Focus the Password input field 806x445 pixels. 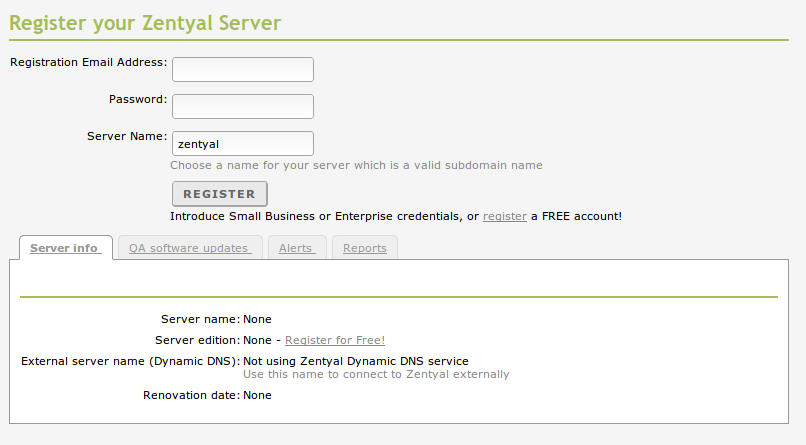[x=243, y=106]
